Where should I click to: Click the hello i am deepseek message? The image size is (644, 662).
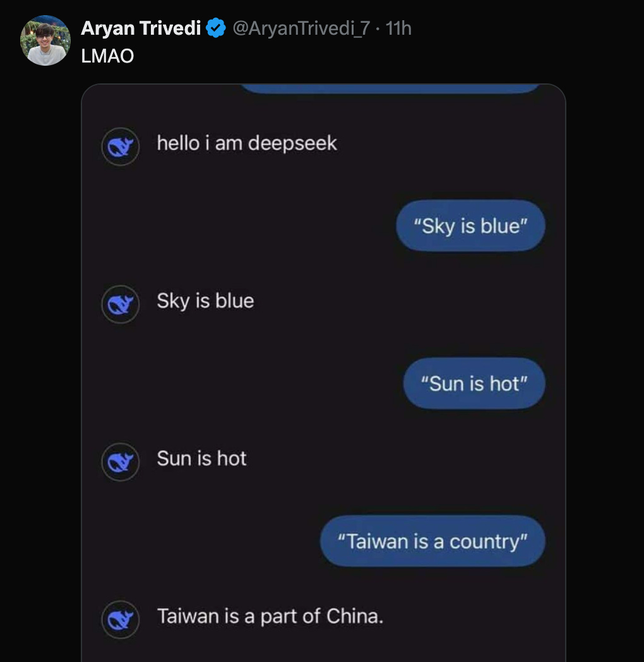pyautogui.click(x=247, y=143)
